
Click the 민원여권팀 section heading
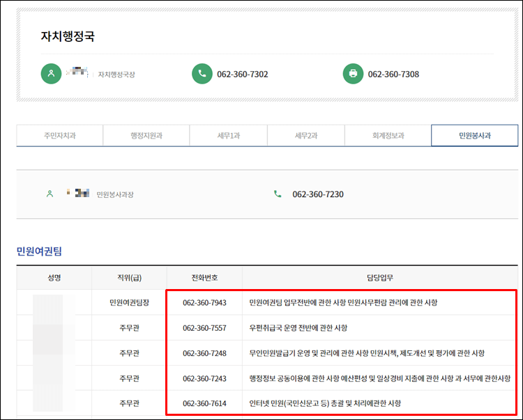[39, 251]
